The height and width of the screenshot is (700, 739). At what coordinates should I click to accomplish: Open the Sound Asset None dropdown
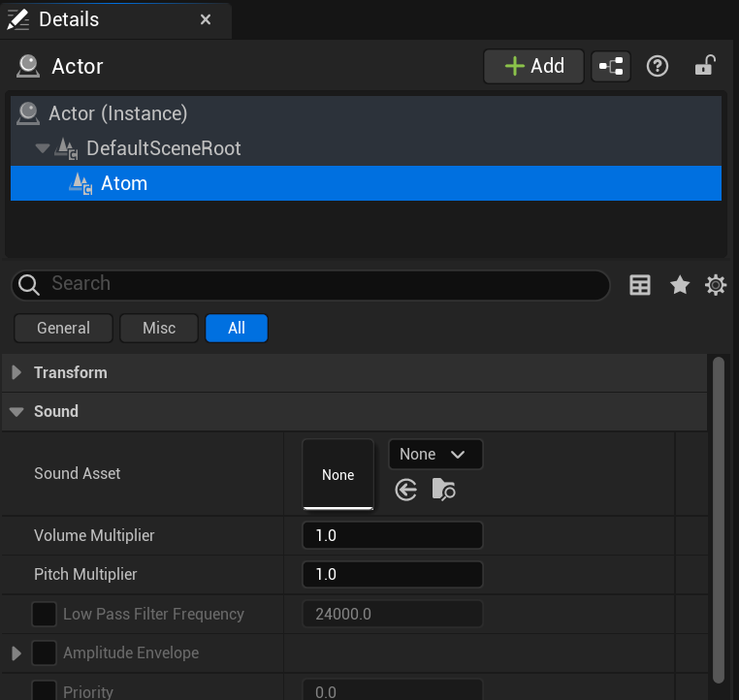[435, 455]
